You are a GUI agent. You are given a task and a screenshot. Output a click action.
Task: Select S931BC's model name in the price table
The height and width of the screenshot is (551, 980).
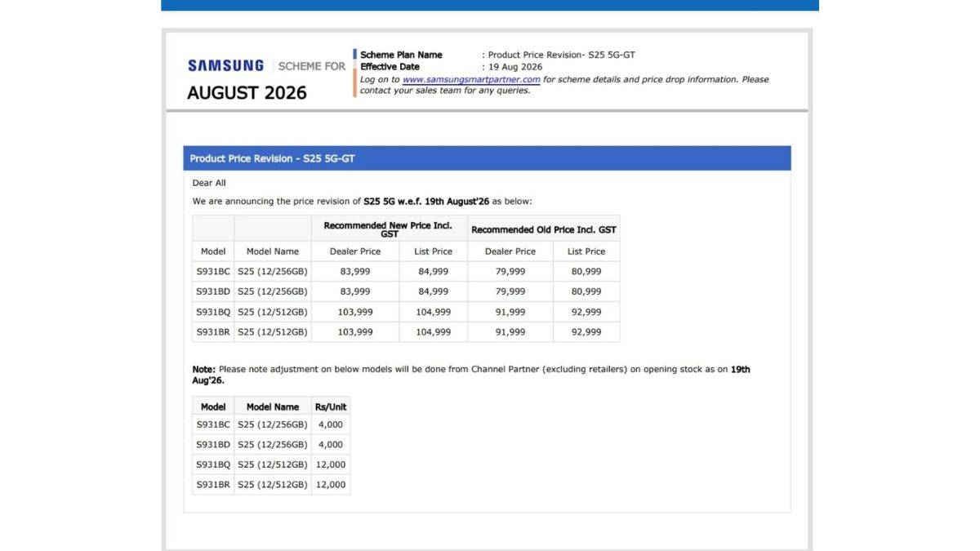click(x=273, y=272)
